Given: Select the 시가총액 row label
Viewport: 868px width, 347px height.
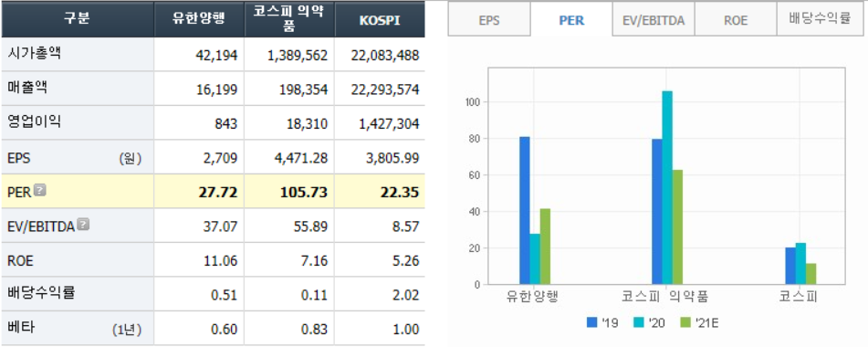Looking at the screenshot, I should [x=35, y=54].
